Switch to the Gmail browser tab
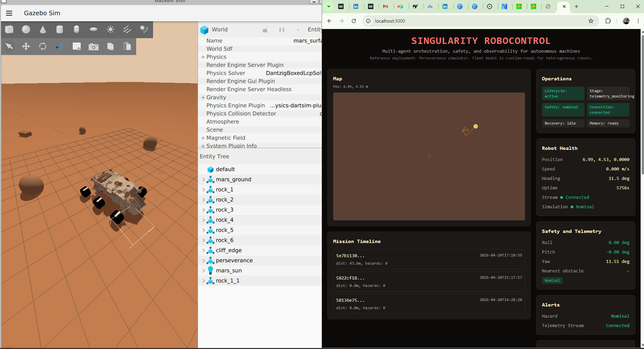 click(x=386, y=6)
